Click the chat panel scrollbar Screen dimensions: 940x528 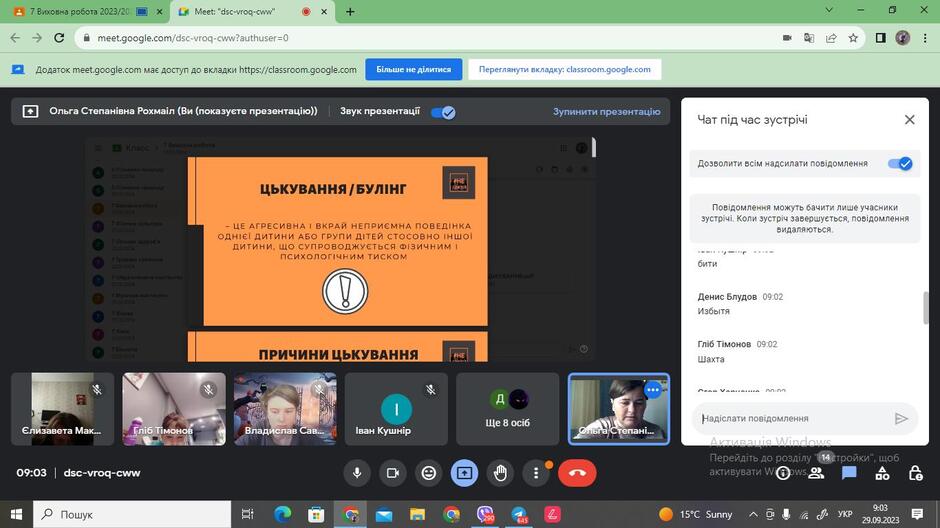click(926, 308)
